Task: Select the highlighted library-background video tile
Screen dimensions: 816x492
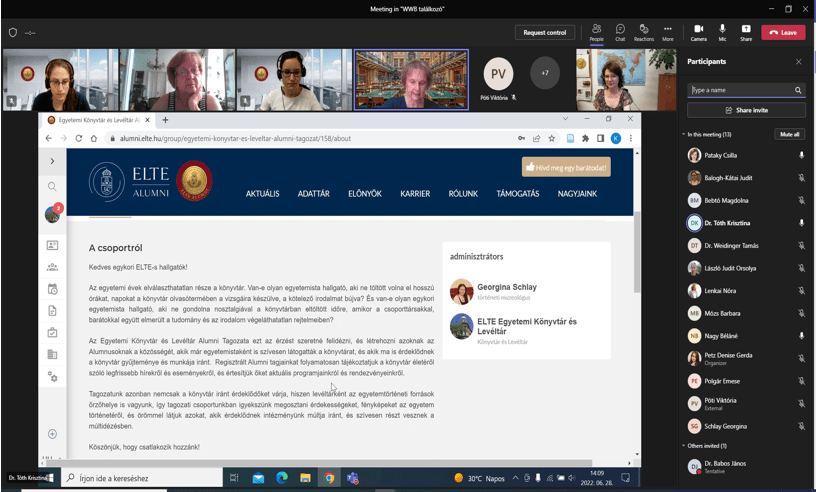Action: [411, 80]
